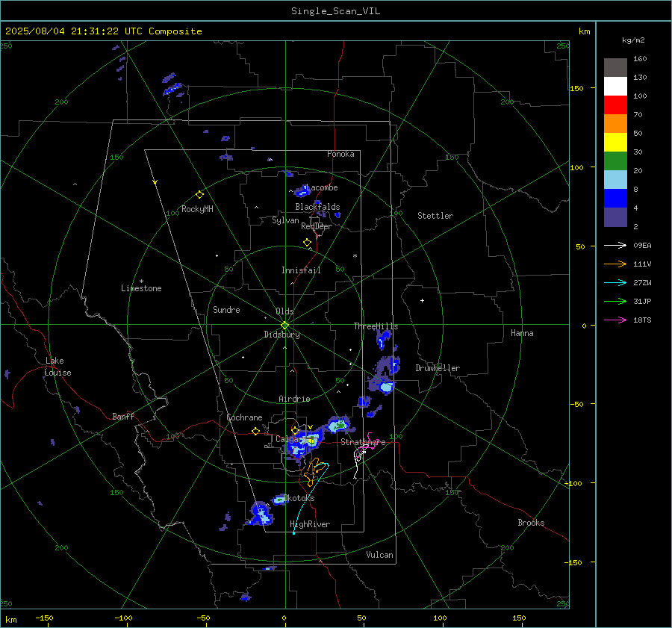Click the Cochrane town label
This screenshot has height=628, width=672.
tap(244, 417)
